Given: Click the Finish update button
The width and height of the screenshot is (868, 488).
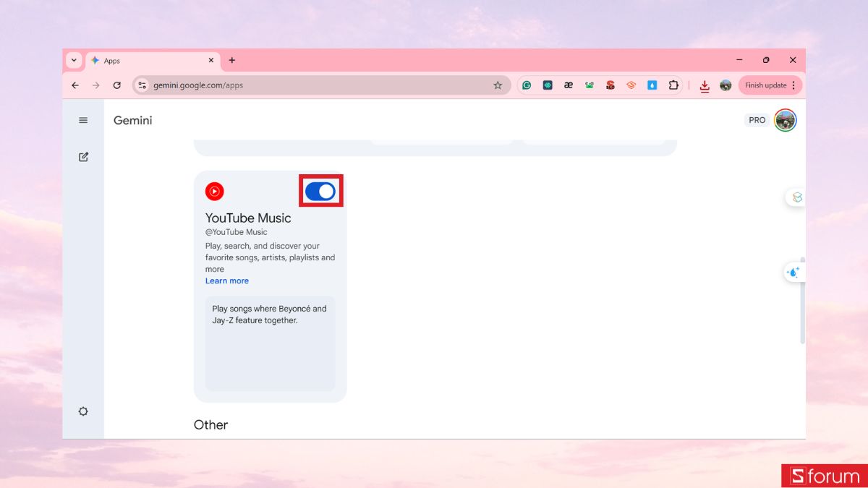Looking at the screenshot, I should 765,85.
